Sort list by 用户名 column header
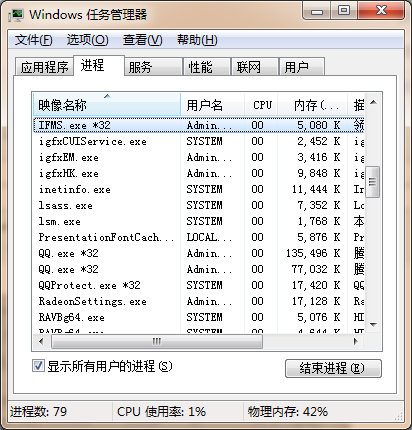Screen dimensions: 412x430 213,105
